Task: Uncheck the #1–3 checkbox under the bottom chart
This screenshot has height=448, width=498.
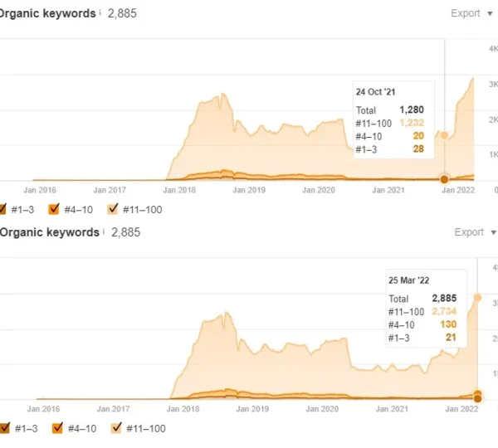Action: (x=3, y=428)
